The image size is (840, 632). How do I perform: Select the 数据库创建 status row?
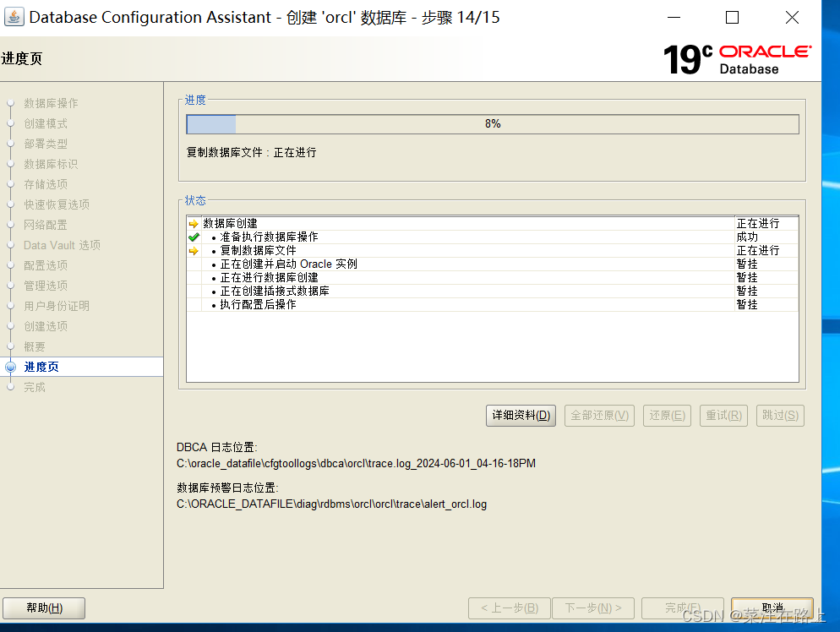(493, 223)
